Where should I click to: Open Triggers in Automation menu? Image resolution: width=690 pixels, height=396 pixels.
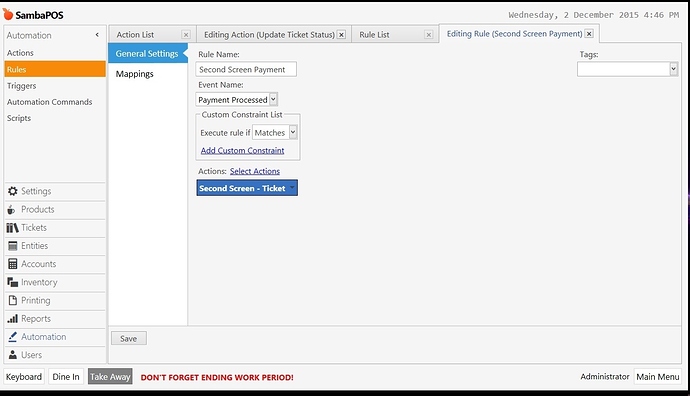22,86
